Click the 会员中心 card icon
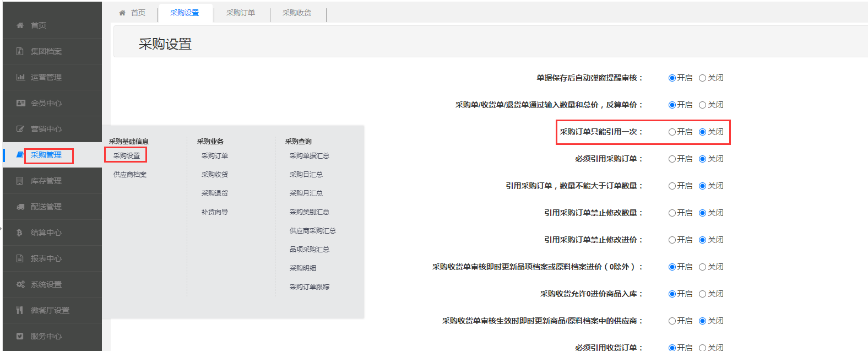 click(20, 103)
